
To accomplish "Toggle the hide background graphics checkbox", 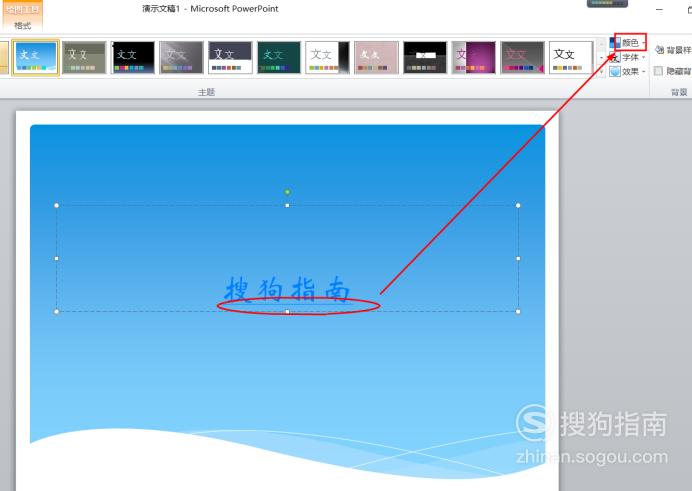I will (x=658, y=71).
